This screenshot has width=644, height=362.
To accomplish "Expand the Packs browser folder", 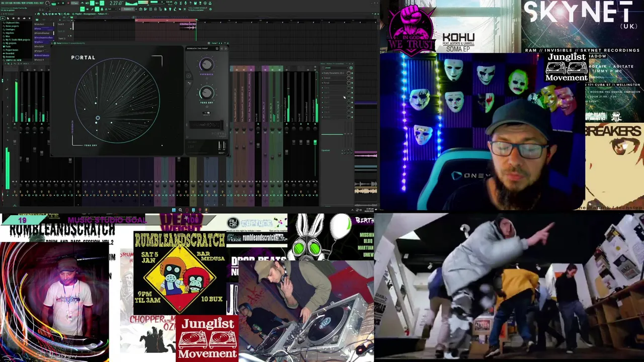I will [x=7, y=46].
